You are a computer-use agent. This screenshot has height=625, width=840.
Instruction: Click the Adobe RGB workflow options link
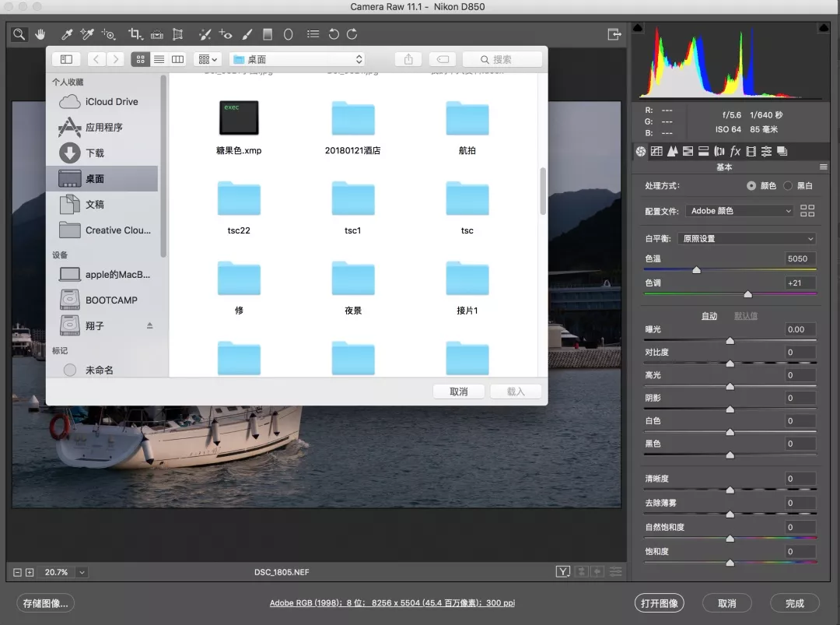click(392, 603)
